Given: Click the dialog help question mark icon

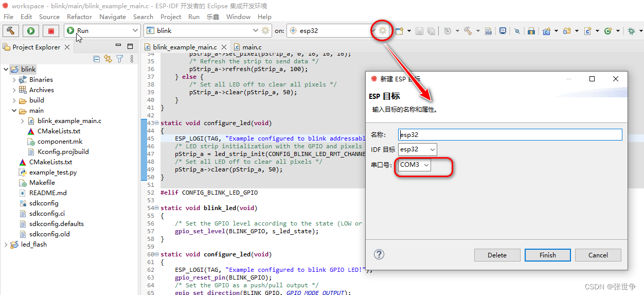Looking at the screenshot, I should [x=379, y=254].
